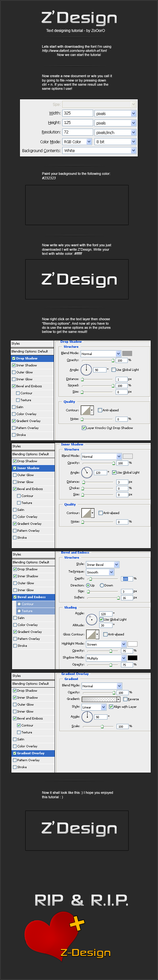
Task: Select the Down direction radio button
Action: click(102, 585)
